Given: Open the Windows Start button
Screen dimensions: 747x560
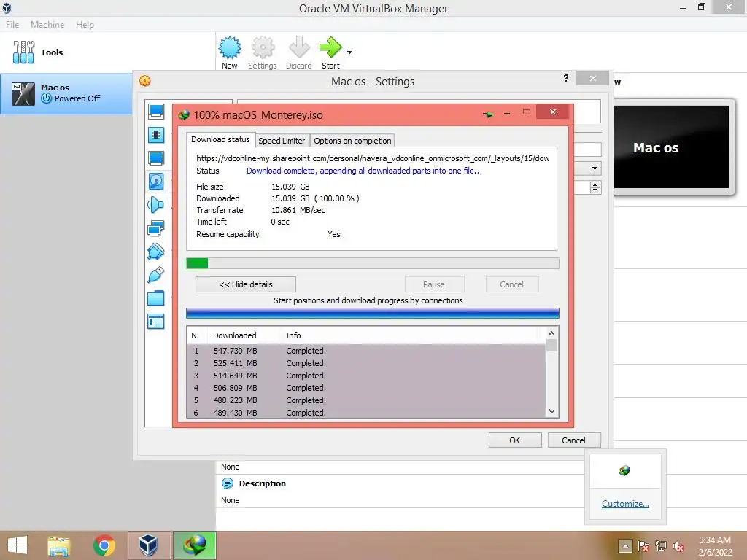Looking at the screenshot, I should [x=18, y=545].
